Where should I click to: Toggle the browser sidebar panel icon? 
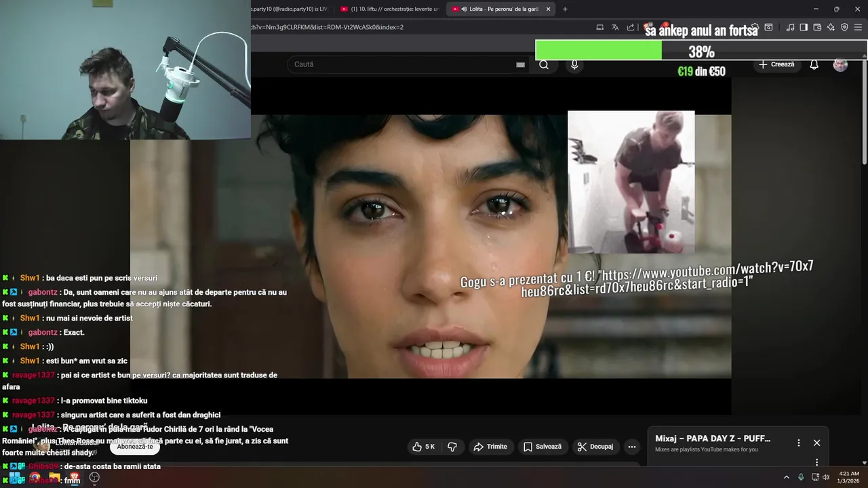tap(804, 27)
